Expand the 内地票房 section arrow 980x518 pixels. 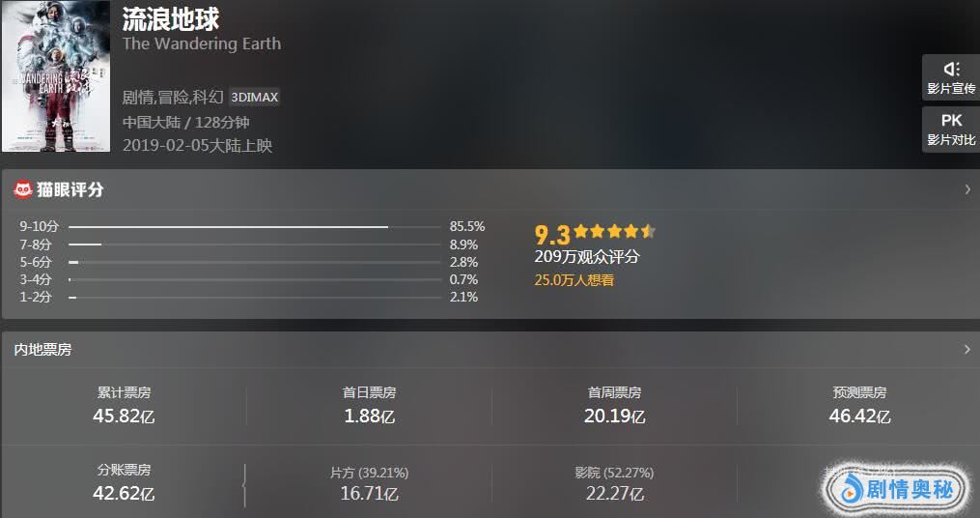click(x=966, y=349)
